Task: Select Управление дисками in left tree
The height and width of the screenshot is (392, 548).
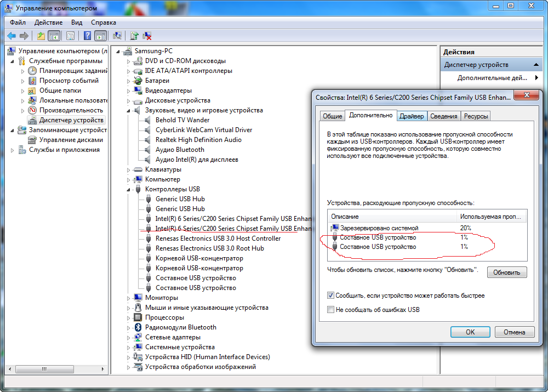Action: point(71,140)
